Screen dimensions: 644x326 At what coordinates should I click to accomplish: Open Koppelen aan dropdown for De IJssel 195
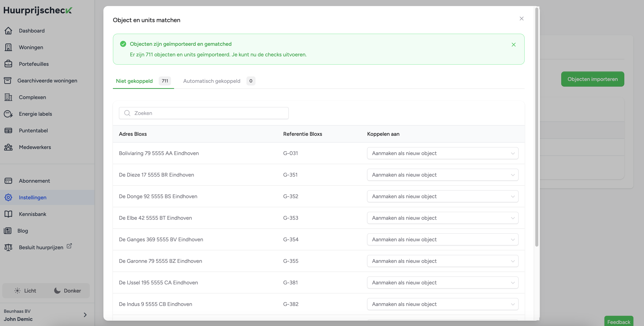[x=442, y=283]
